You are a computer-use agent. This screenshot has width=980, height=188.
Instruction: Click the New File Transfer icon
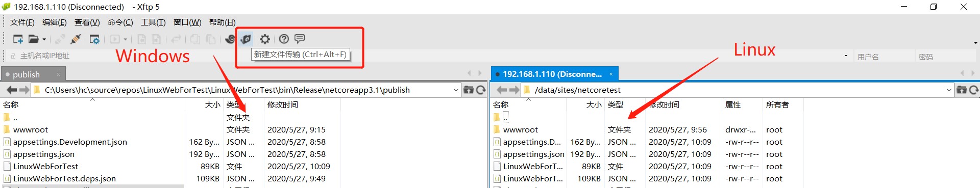246,39
